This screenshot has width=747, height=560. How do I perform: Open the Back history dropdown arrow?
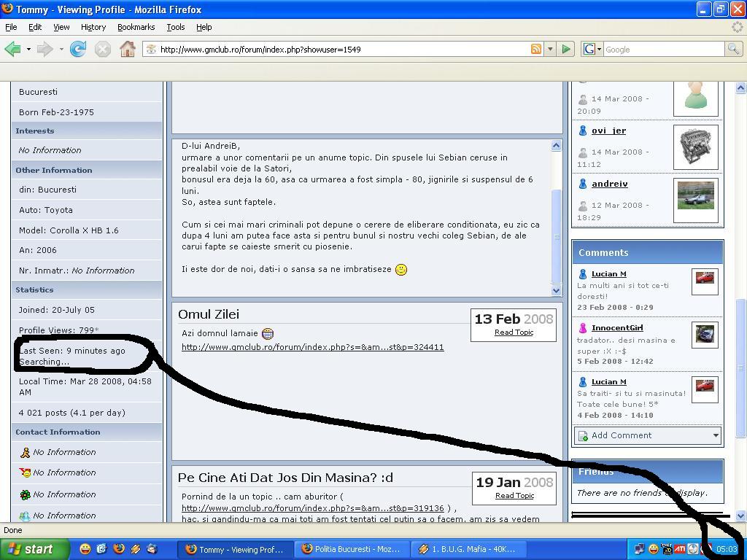(x=28, y=49)
